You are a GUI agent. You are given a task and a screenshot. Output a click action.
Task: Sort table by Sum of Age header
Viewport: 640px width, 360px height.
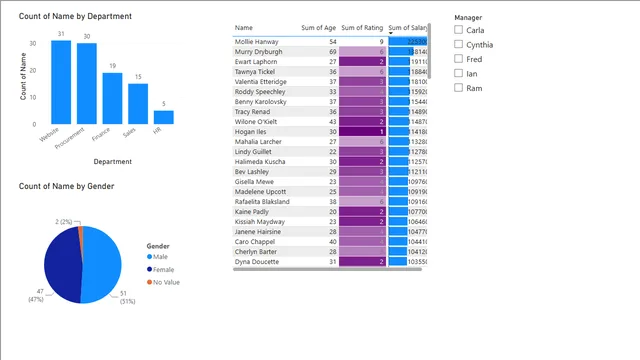(x=318, y=28)
